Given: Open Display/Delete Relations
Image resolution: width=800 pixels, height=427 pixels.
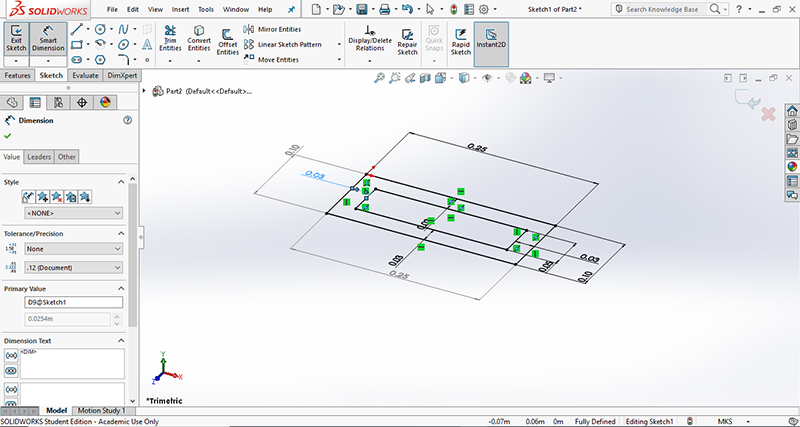Looking at the screenshot, I should pos(370,39).
